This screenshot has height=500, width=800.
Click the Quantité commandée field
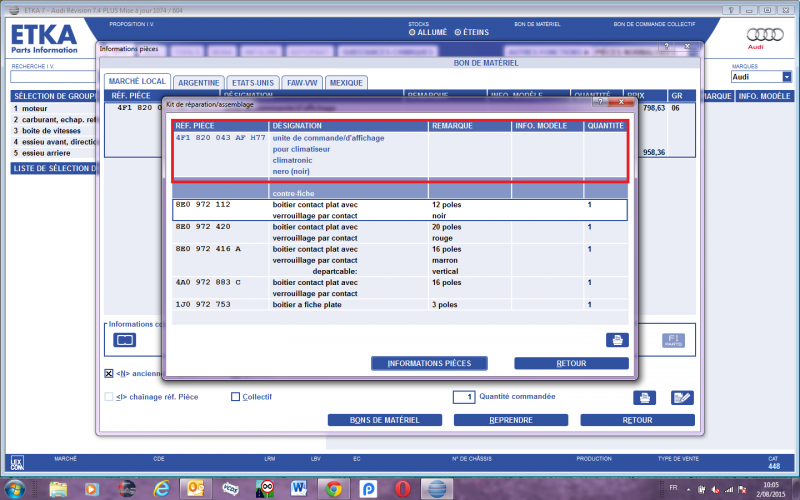point(464,397)
